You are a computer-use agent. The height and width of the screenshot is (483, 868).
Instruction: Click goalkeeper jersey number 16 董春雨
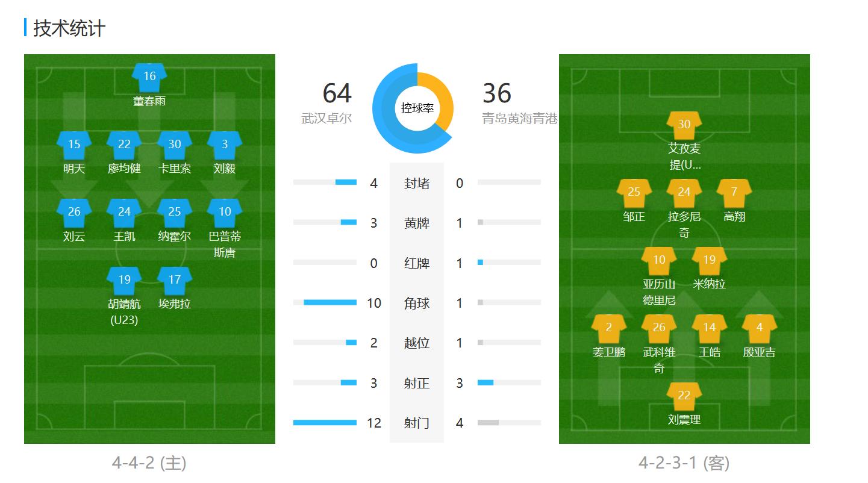pos(149,77)
